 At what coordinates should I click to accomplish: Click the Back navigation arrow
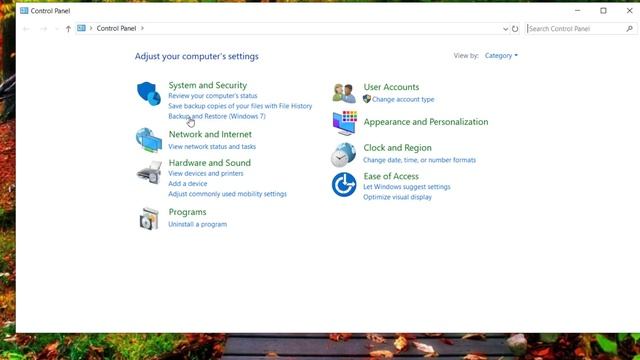(x=26, y=29)
